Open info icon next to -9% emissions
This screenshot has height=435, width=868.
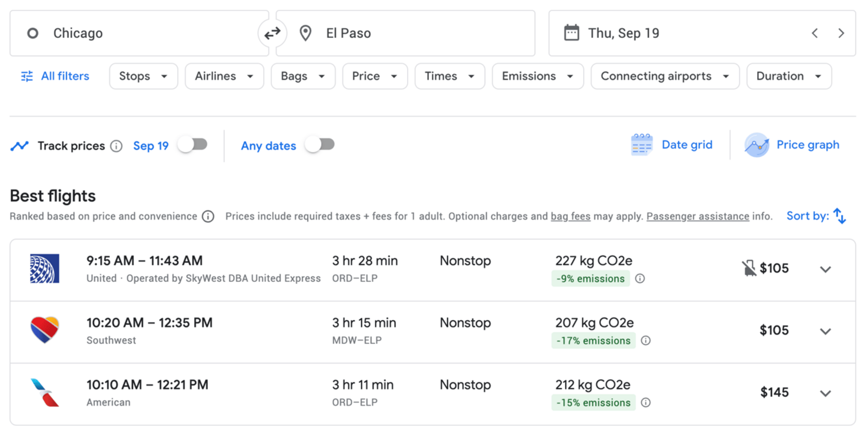(x=640, y=278)
